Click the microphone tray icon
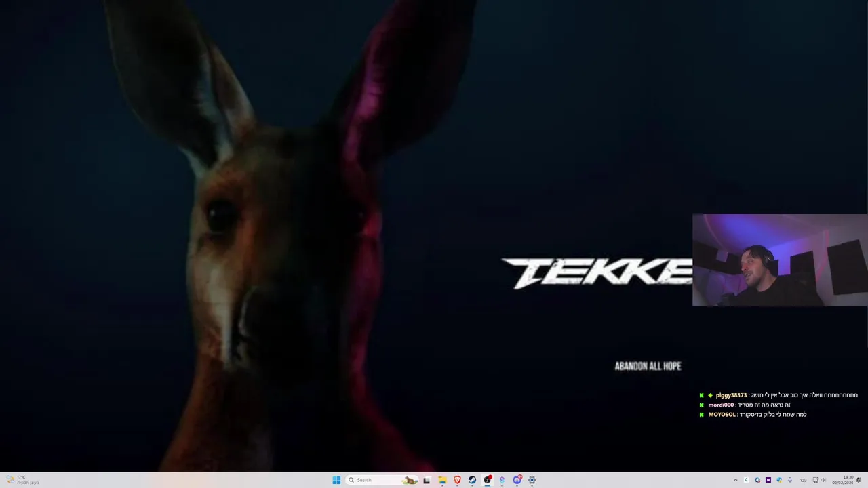Image resolution: width=868 pixels, height=488 pixels. pos(790,480)
